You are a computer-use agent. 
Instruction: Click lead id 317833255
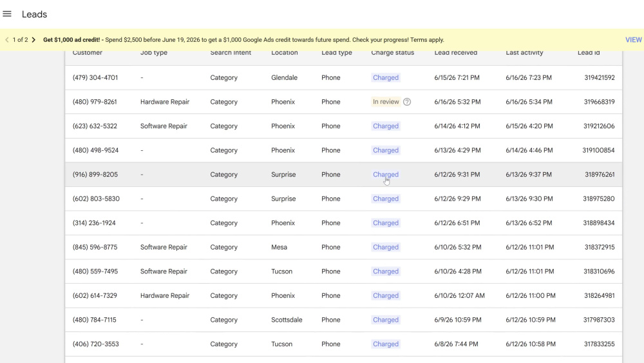(x=599, y=344)
